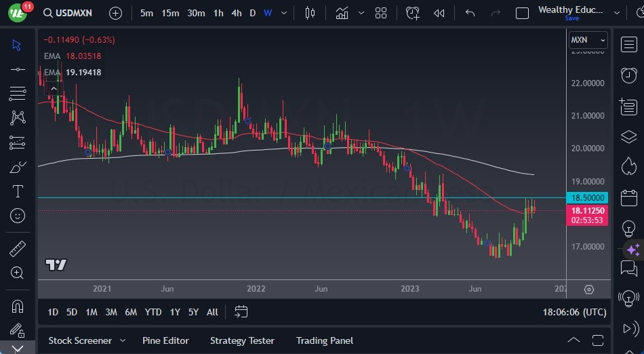Viewport: 644px width, 354px height.
Task: Click the 18.11250 current price label
Action: (587, 215)
